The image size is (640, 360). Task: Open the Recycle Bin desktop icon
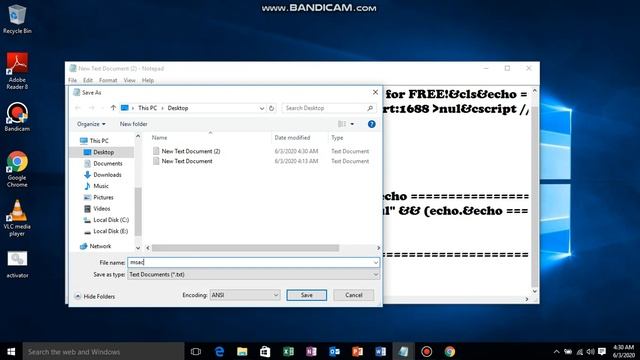17,19
